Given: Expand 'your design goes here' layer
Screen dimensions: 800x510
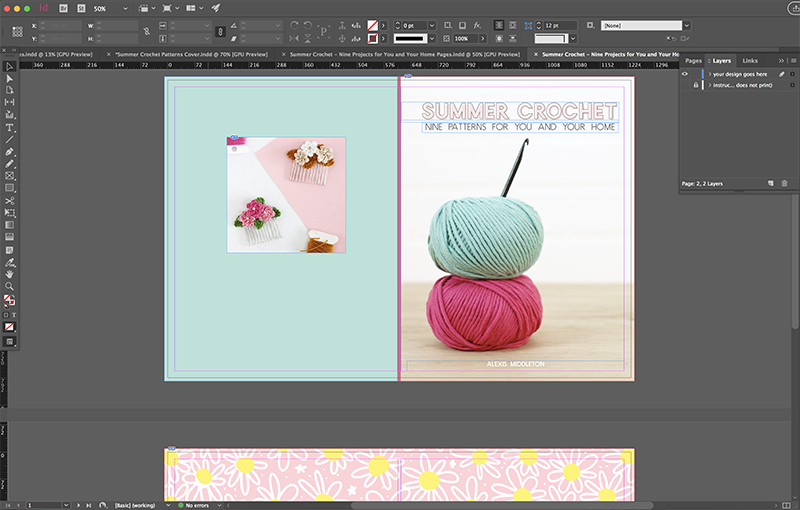Looking at the screenshot, I should click(710, 74).
